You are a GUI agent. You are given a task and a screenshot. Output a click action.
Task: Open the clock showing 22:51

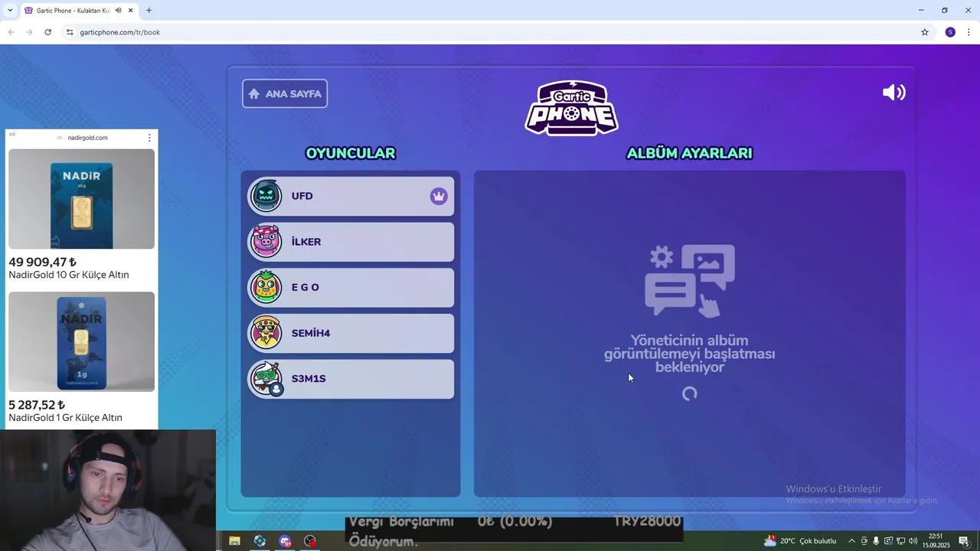point(936,541)
